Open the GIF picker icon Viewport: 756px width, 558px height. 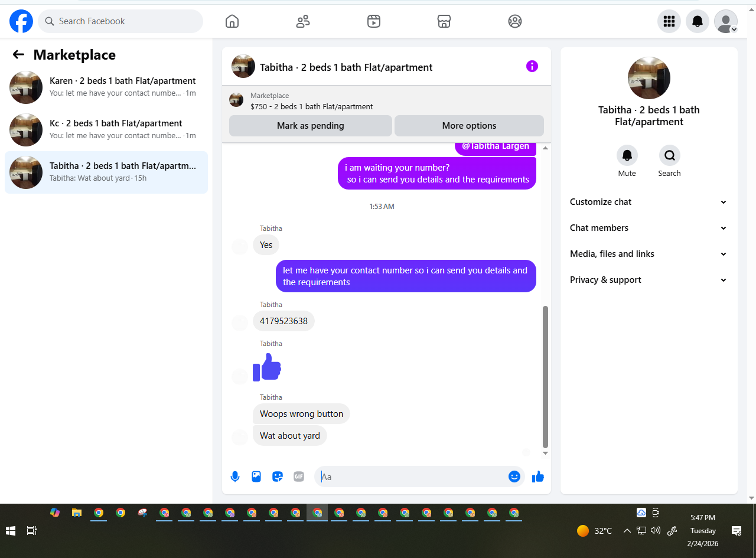[x=299, y=477]
